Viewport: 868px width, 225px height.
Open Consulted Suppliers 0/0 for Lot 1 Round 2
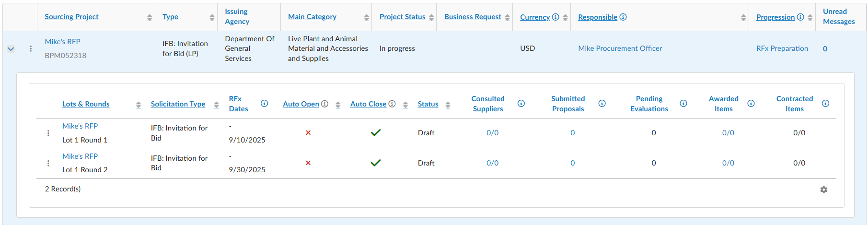click(492, 163)
